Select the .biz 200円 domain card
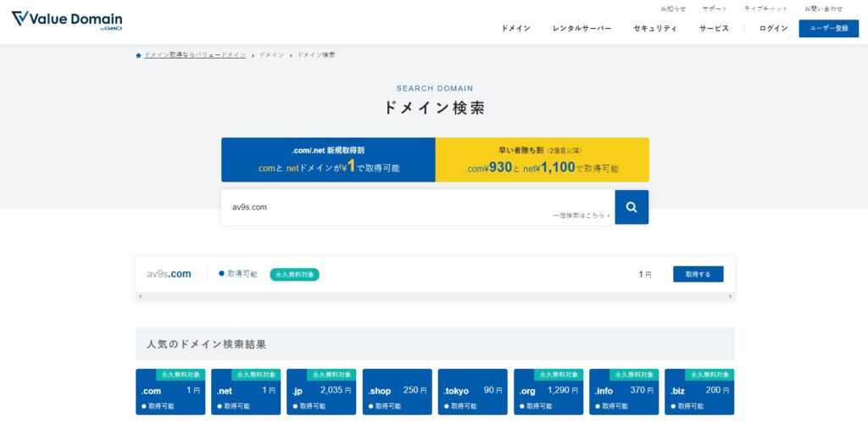 coord(699,392)
